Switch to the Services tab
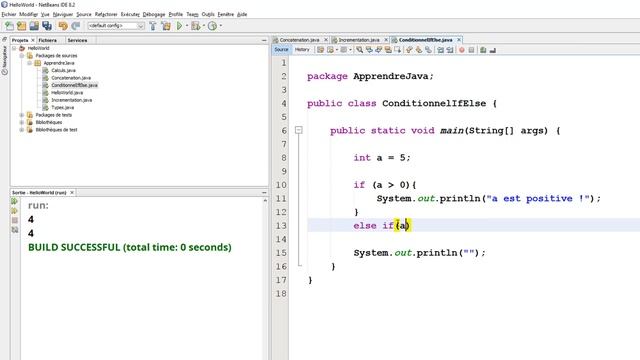 pos(77,40)
